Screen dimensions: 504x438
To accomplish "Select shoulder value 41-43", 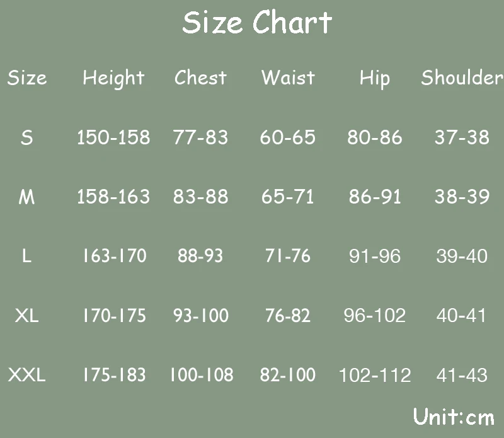I will coord(462,375).
